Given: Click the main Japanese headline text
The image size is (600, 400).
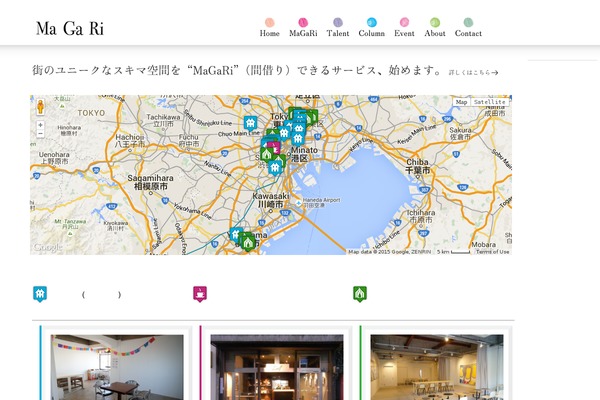Looking at the screenshot, I should point(236,70).
